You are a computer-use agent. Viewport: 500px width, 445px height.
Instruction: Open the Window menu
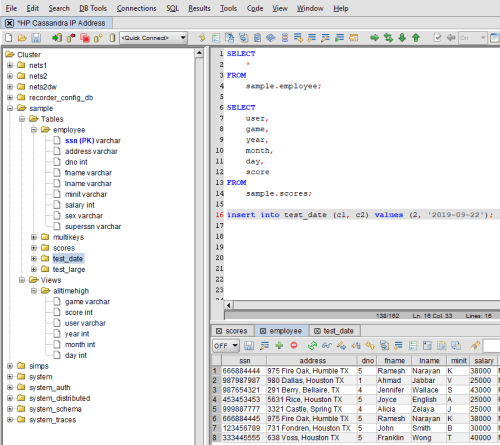pyautogui.click(x=310, y=8)
